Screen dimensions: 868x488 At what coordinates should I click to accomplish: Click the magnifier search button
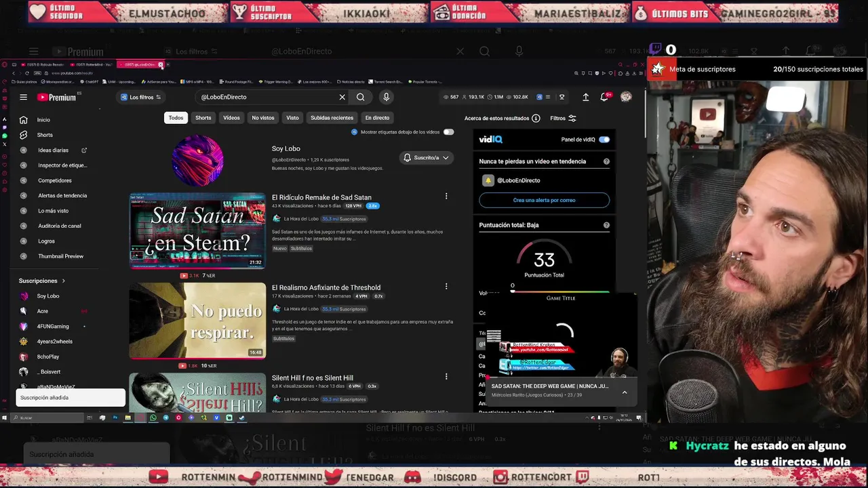(x=361, y=97)
